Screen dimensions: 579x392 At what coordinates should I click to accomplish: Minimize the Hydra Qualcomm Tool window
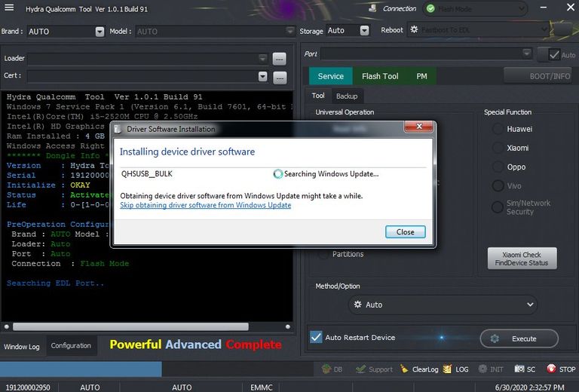543,8
